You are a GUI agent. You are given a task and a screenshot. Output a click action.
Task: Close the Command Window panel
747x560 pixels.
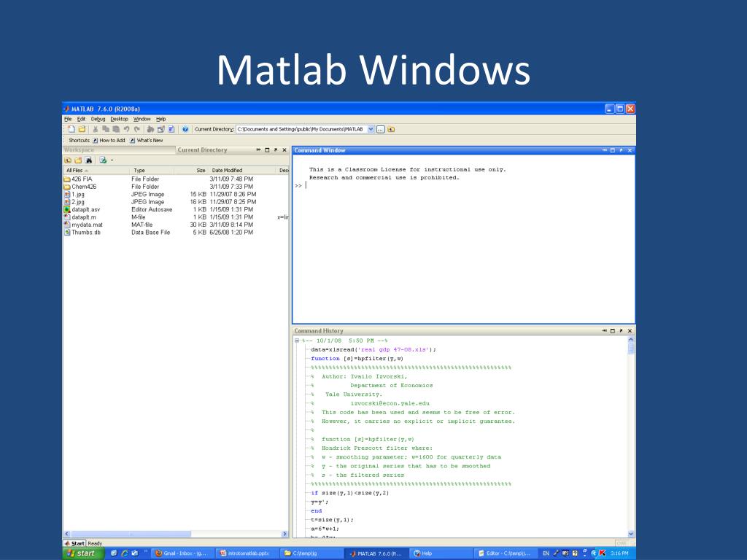point(630,150)
